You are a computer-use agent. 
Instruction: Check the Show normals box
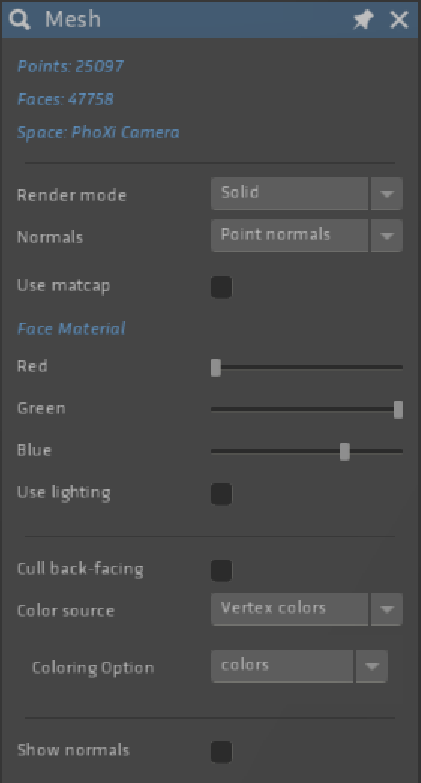tap(221, 752)
